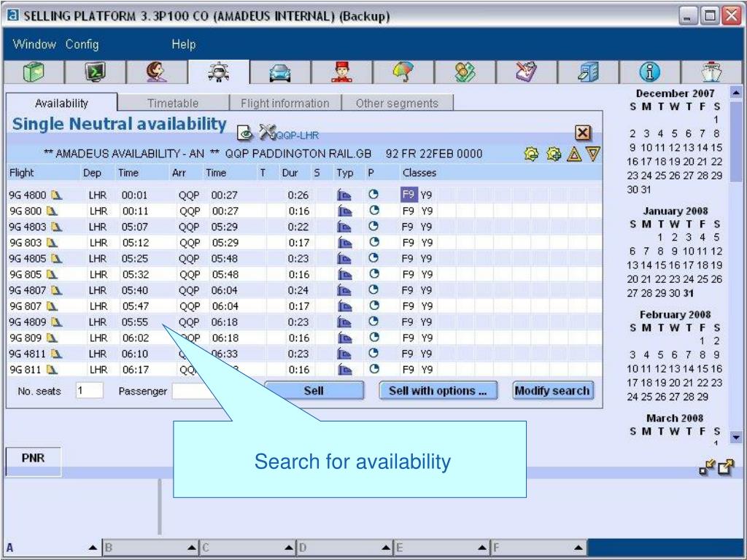The image size is (747, 560).
Task: Select flight number 9G 4809 row
Action: [28, 322]
